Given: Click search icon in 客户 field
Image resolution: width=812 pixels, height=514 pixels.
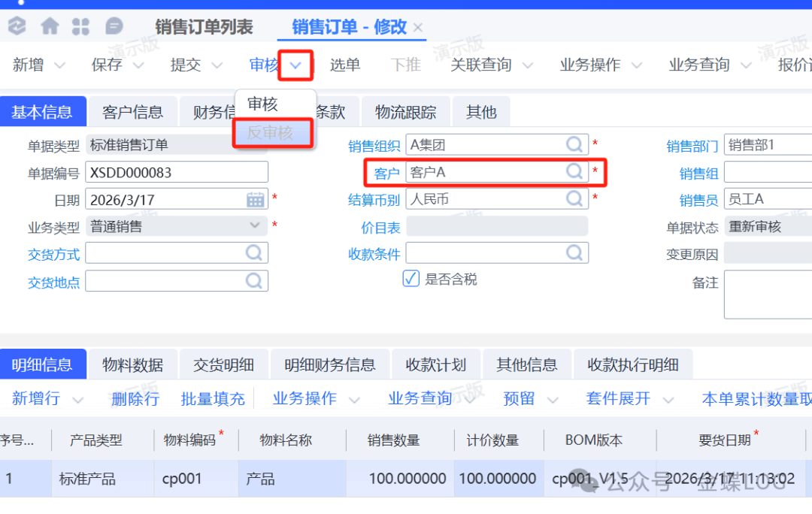Looking at the screenshot, I should [574, 172].
